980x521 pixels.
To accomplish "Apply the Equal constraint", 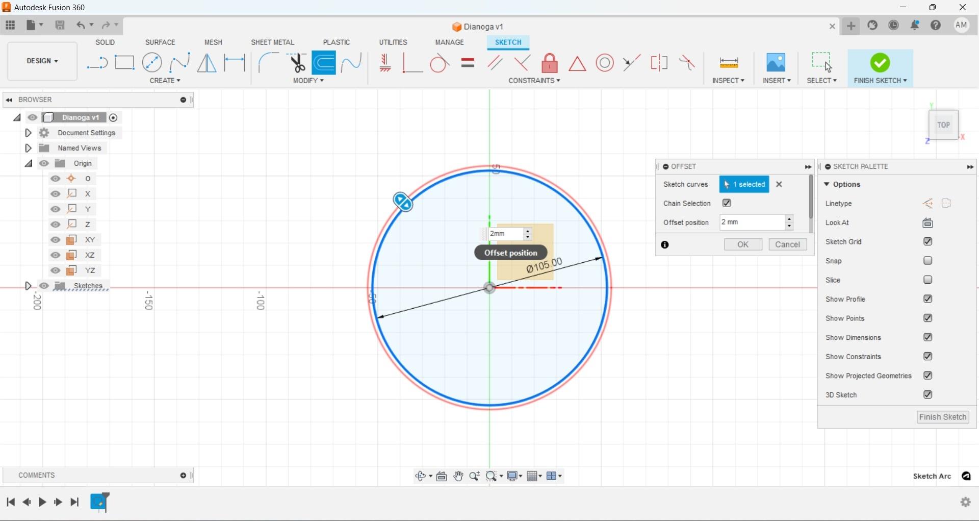I will tap(468, 63).
